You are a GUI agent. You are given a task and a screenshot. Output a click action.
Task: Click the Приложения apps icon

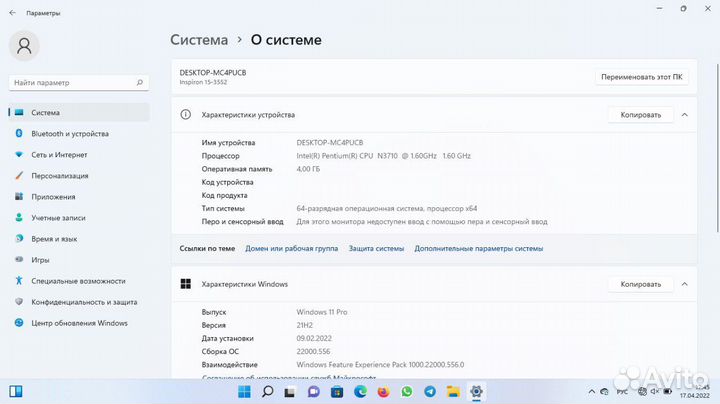[19, 196]
